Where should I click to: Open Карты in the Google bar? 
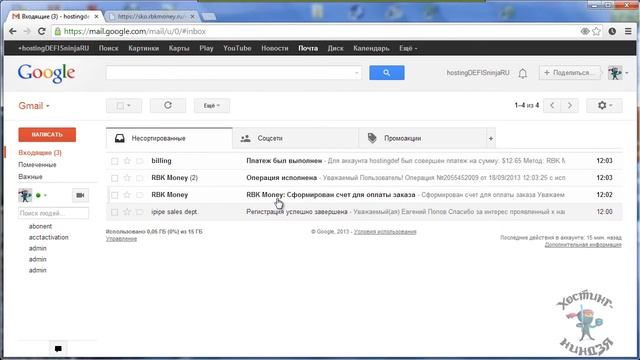179,48
